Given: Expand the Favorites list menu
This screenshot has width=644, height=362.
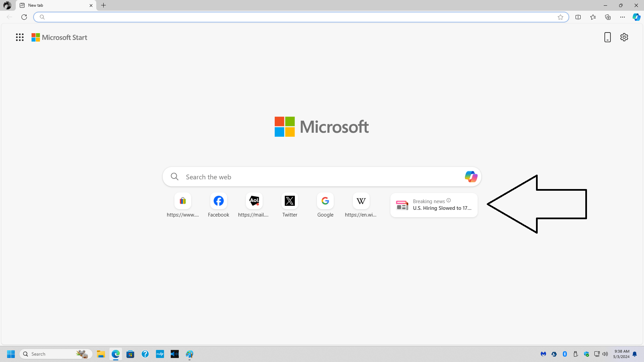Looking at the screenshot, I should point(593,17).
